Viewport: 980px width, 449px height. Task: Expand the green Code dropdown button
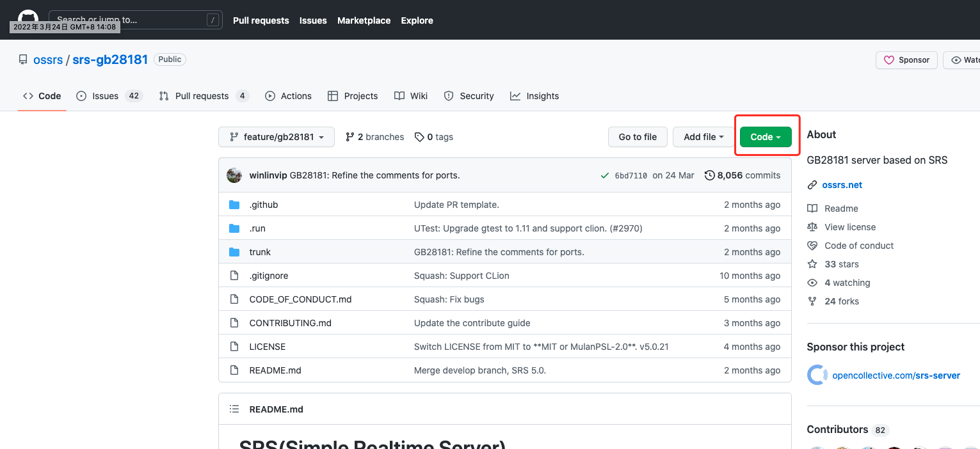point(766,137)
